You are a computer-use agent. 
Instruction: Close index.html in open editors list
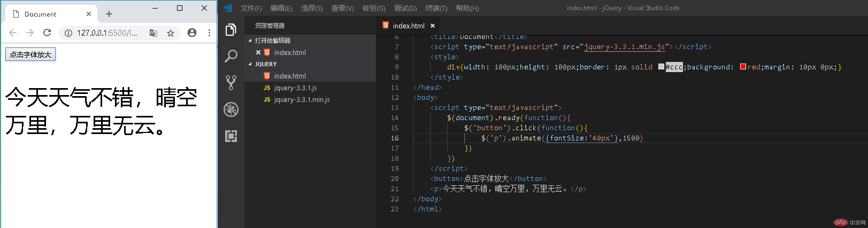coord(258,52)
